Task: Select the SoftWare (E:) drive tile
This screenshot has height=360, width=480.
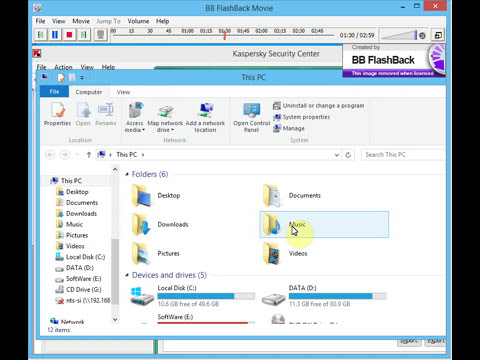Action: coord(192,319)
